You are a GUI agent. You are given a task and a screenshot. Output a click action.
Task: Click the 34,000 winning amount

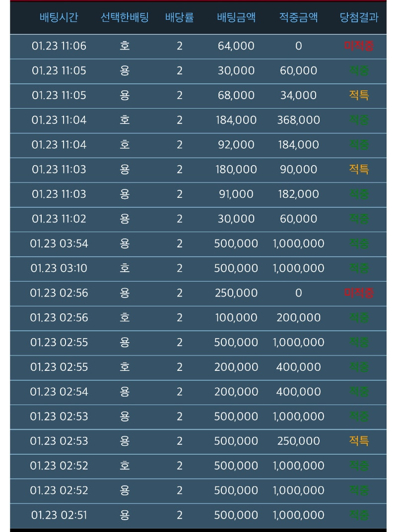click(x=298, y=95)
